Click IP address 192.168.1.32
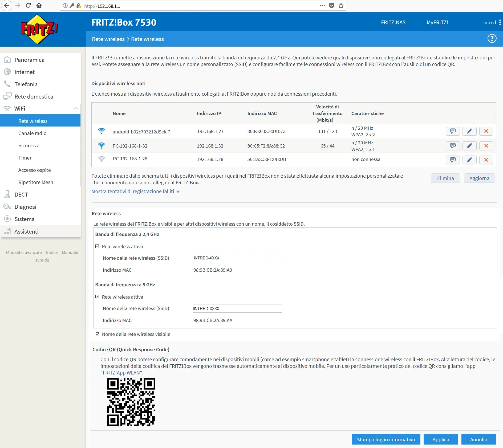 (210, 146)
